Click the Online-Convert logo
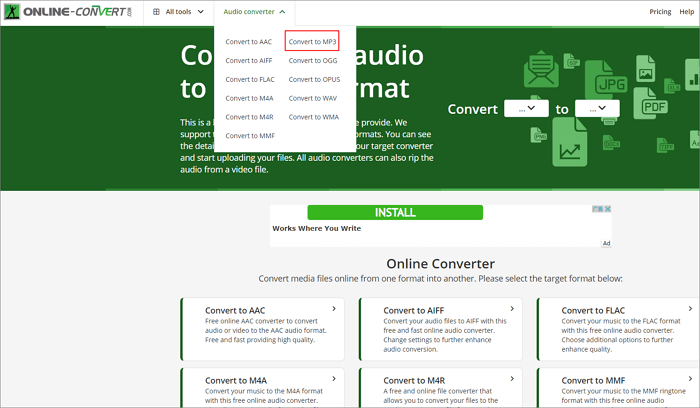Image resolution: width=700 pixels, height=408 pixels. click(68, 12)
